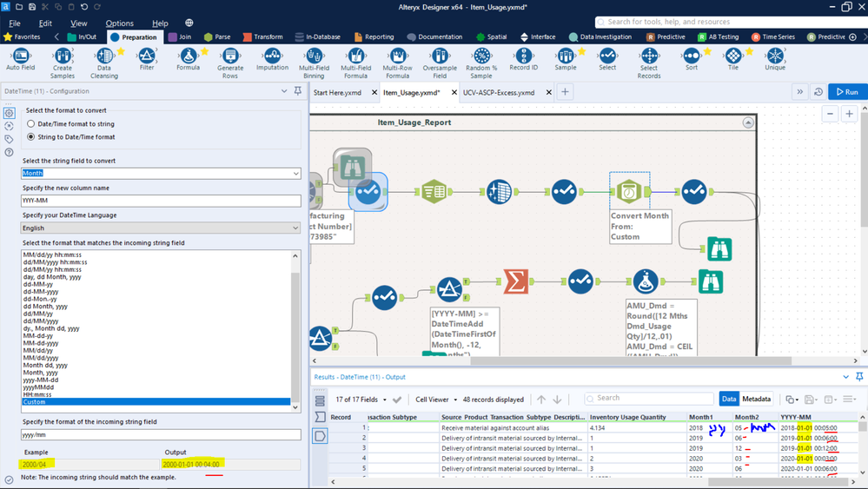Click the Summarize tool on the canvas
The width and height of the screenshot is (868, 489).
point(516,281)
